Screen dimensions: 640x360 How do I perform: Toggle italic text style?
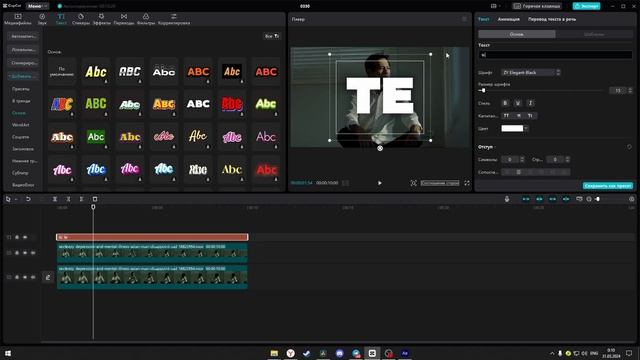(530, 103)
